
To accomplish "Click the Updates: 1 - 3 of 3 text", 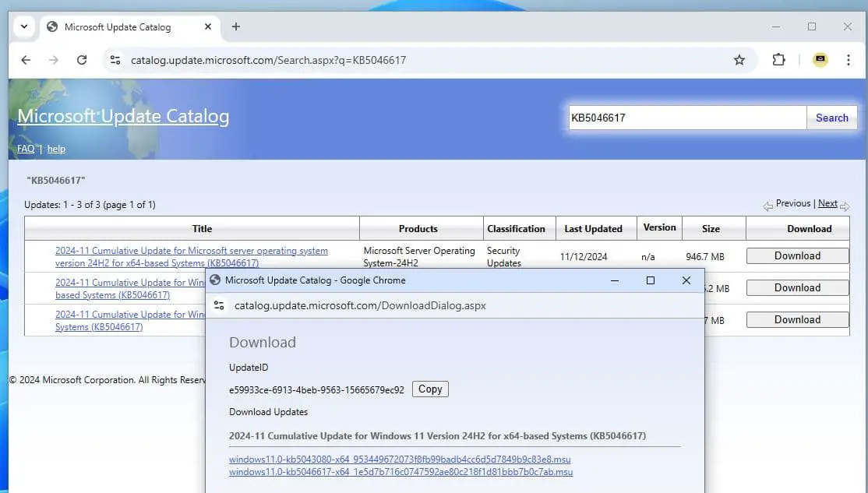I will (x=90, y=205).
